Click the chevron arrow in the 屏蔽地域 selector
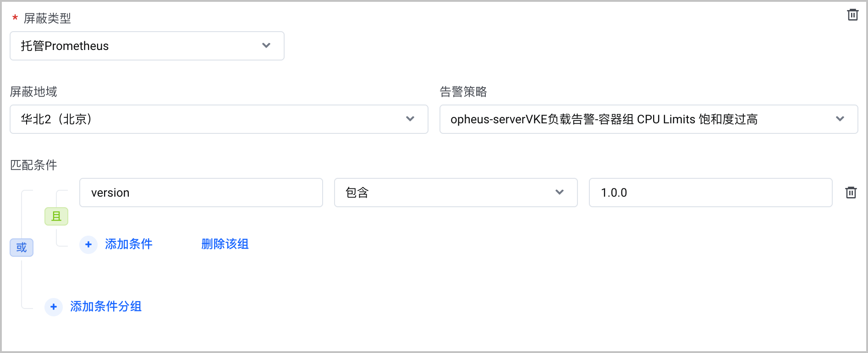This screenshot has height=353, width=868. point(410,119)
